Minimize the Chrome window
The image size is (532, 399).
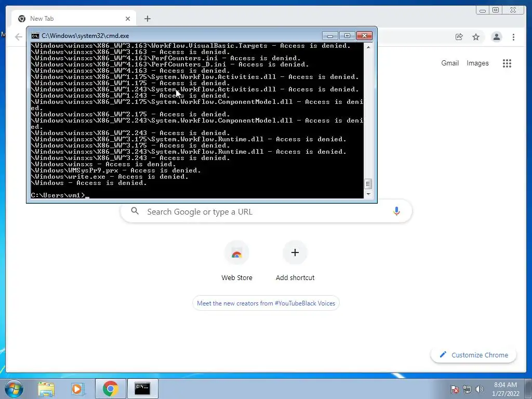(x=482, y=10)
